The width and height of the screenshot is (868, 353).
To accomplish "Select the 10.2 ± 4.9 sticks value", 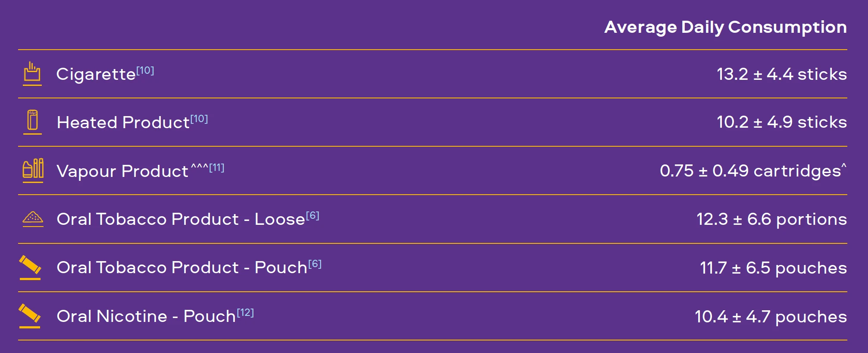I will 782,122.
